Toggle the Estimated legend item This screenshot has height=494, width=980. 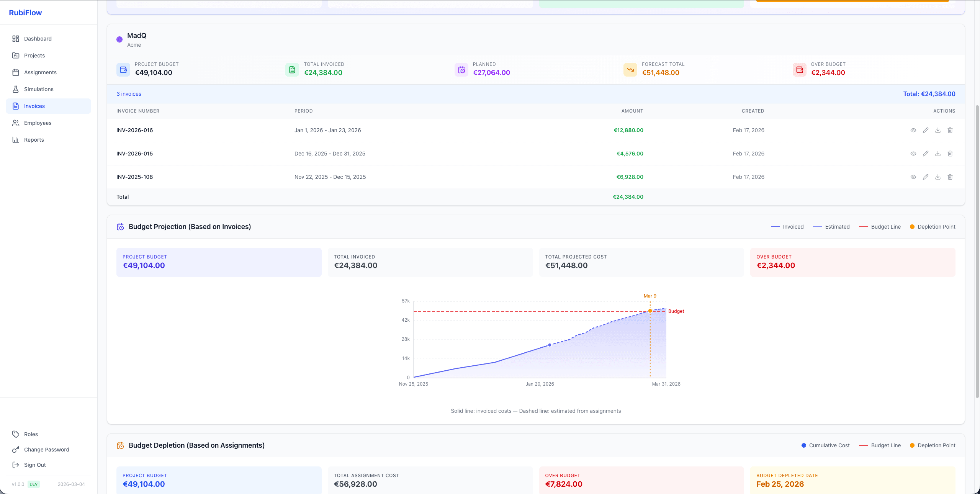[x=831, y=226]
